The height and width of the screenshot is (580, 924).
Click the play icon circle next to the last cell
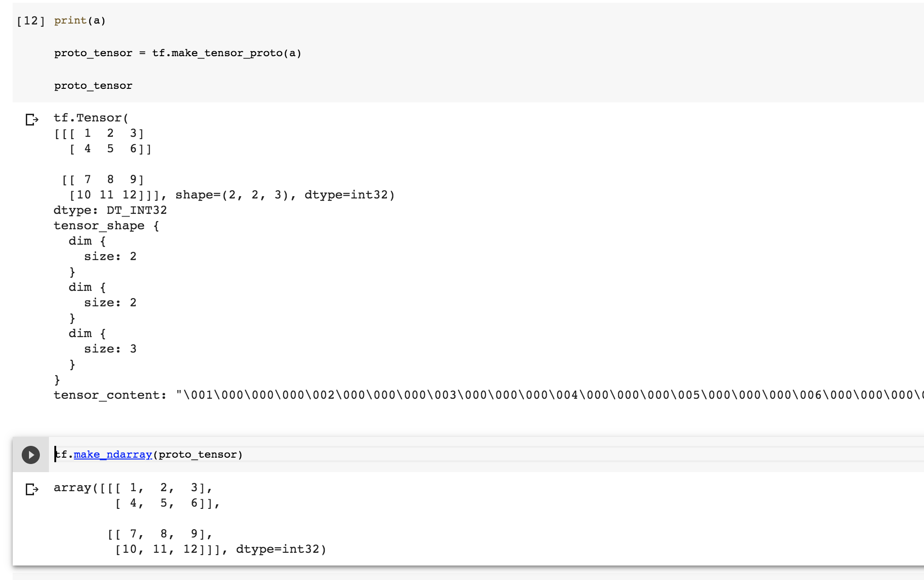(x=31, y=455)
